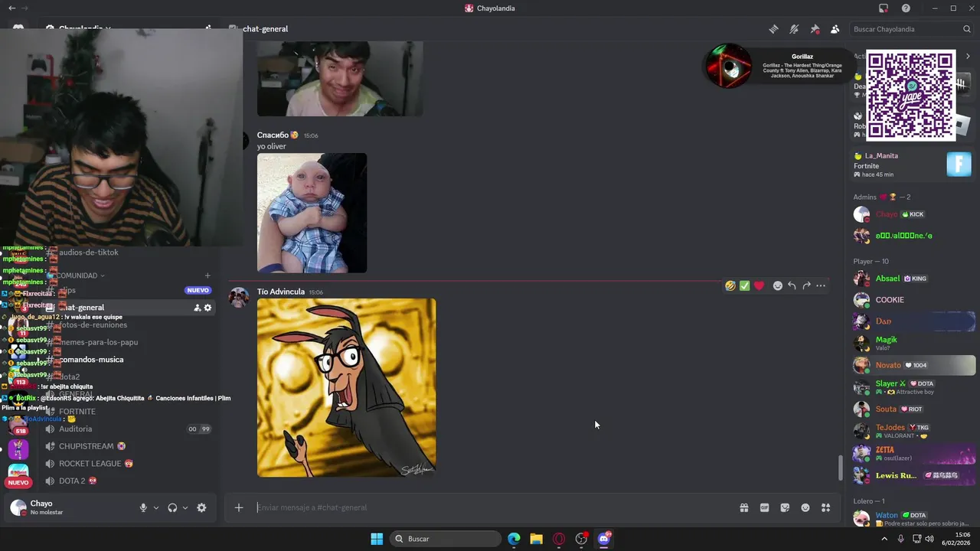The height and width of the screenshot is (551, 980).
Task: Join the ROCKET LEAGUE voice channel
Action: coord(90,464)
